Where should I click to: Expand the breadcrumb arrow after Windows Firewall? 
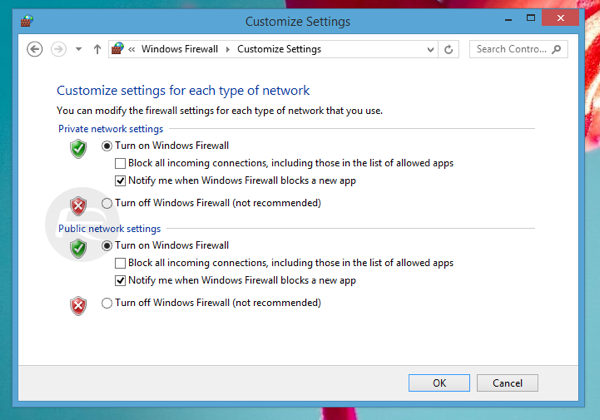[x=227, y=49]
